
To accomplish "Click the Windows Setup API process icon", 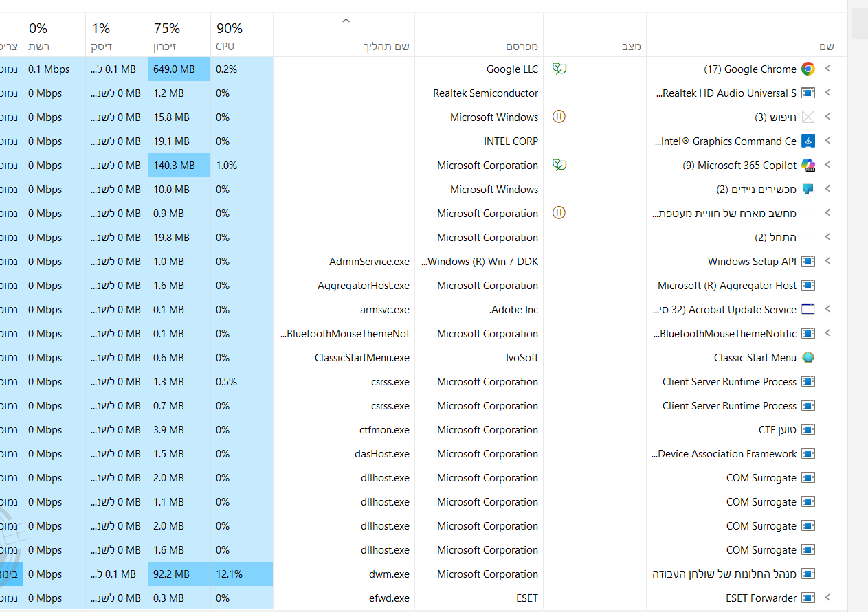I will (808, 261).
